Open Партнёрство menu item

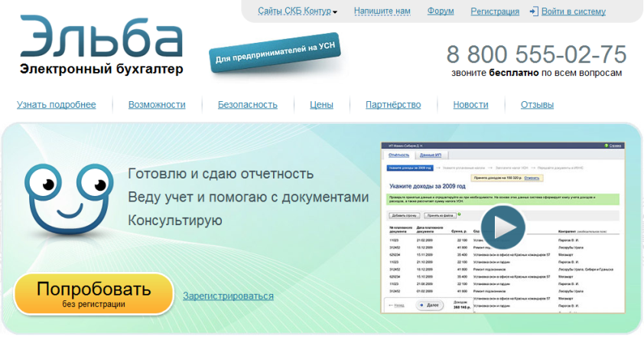[x=393, y=105]
